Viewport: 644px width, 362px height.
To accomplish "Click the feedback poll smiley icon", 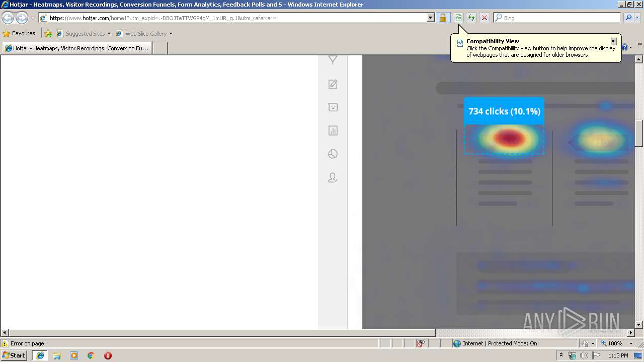I will 333,107.
